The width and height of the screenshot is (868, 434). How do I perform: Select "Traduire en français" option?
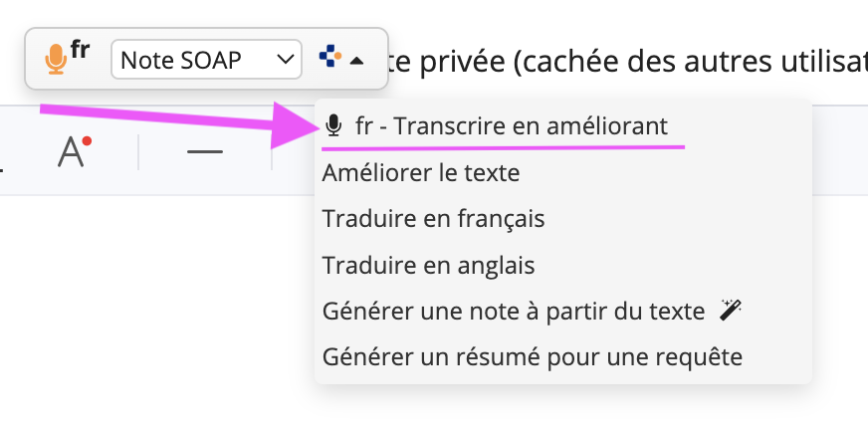click(x=433, y=219)
